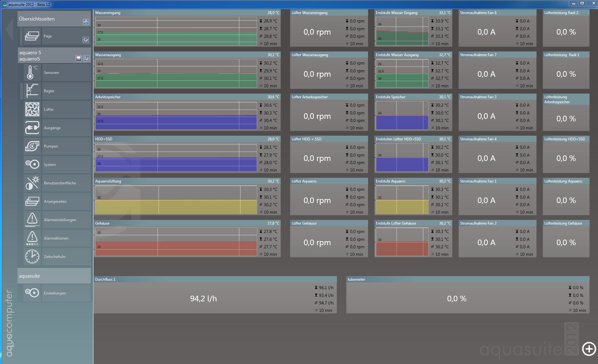The image size is (598, 364).
Task: Click the Durchfluss 1 value 94,2 l/h
Action: [x=203, y=298]
